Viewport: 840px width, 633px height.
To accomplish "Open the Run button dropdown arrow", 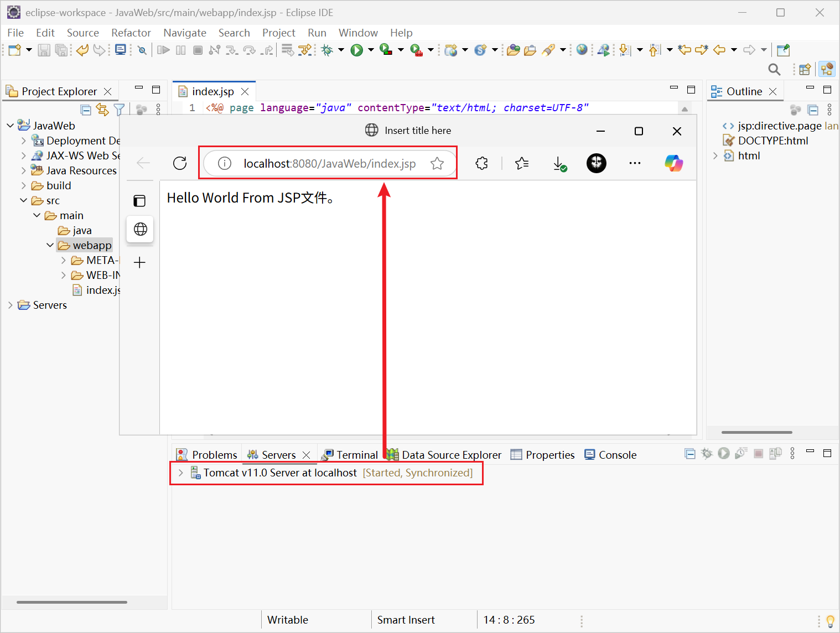I will click(371, 50).
